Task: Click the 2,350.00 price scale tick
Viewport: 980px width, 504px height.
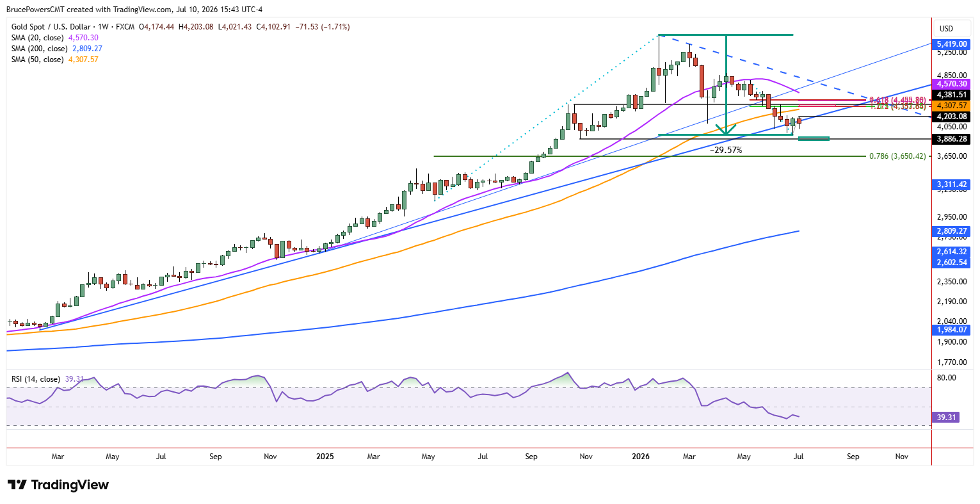Action: 951,282
